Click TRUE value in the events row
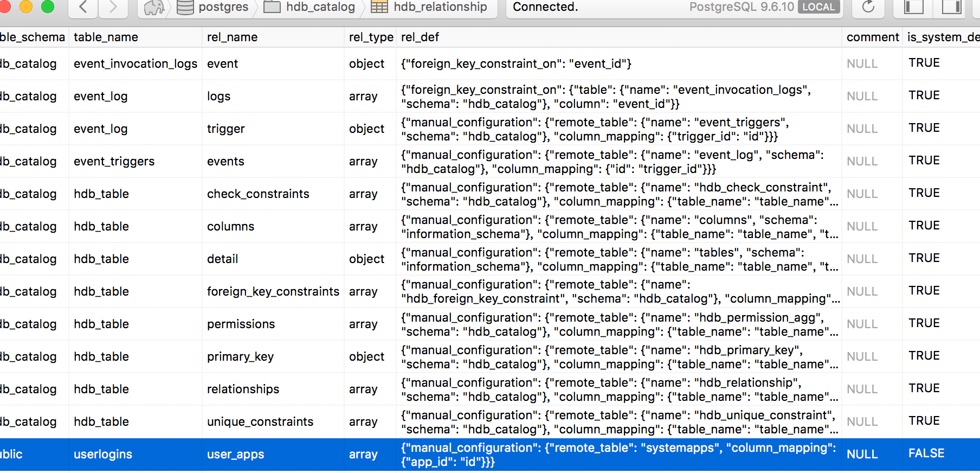Image resolution: width=980 pixels, height=473 pixels. (x=924, y=160)
